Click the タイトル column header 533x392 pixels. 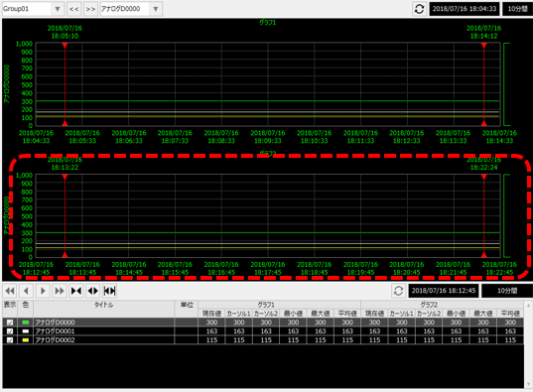[103, 305]
